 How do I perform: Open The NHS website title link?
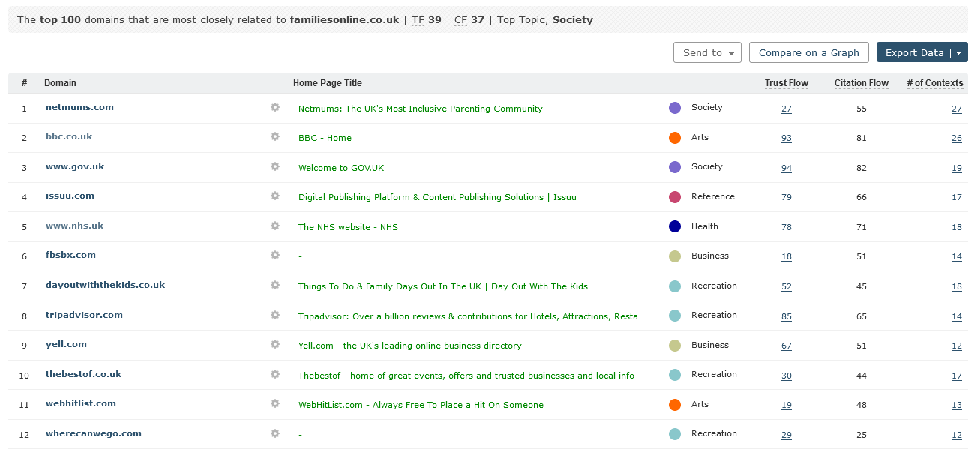(x=348, y=227)
